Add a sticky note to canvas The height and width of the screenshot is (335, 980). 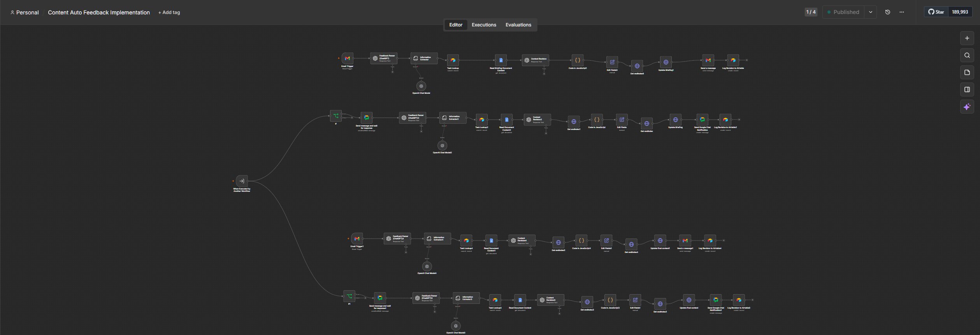967,72
